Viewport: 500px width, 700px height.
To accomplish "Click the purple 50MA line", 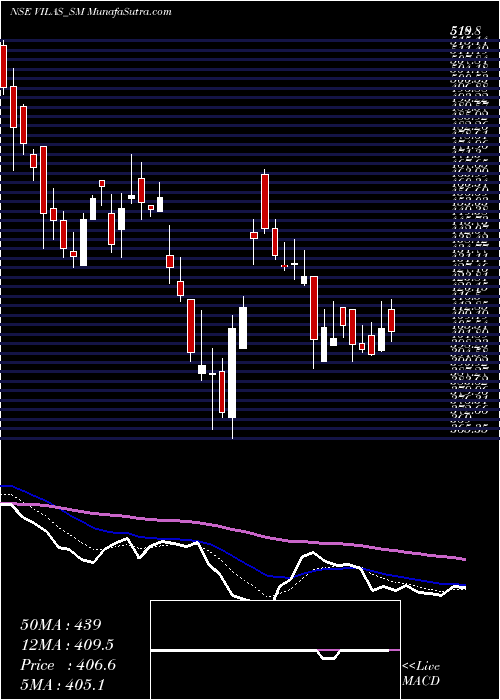I will [232, 529].
